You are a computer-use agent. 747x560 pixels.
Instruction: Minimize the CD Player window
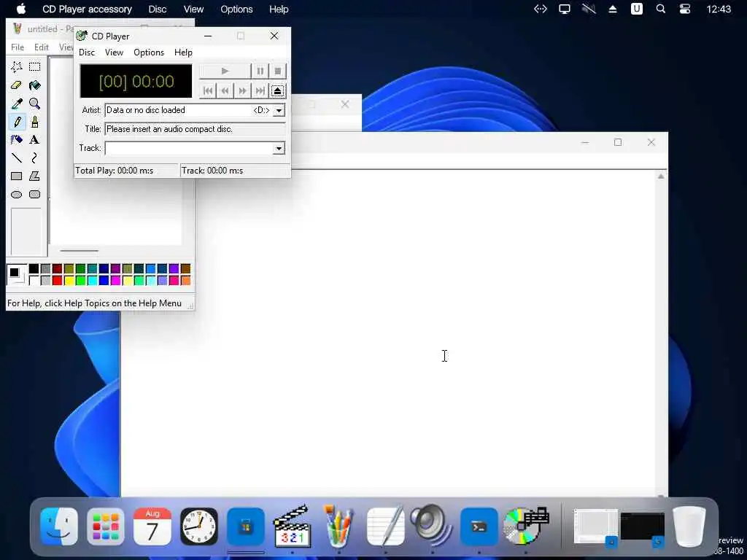(208, 36)
